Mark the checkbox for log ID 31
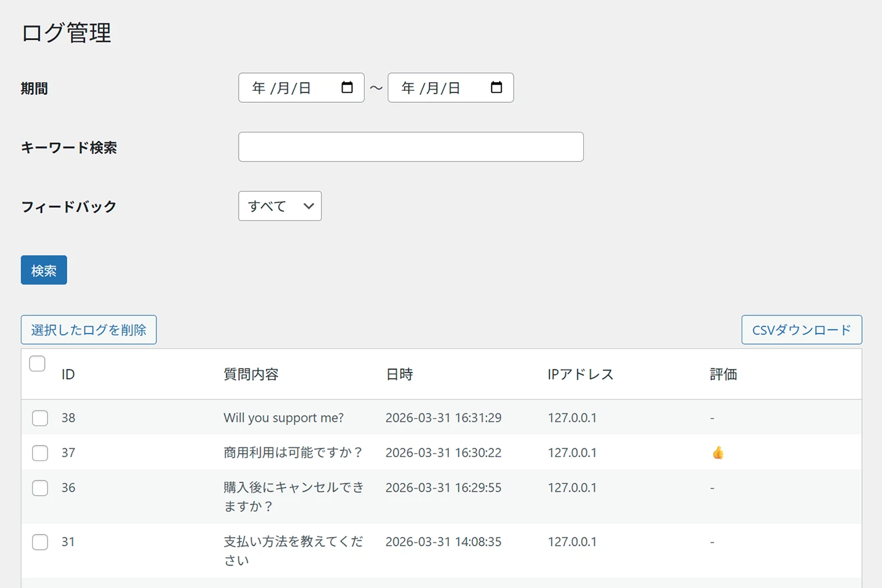Image resolution: width=882 pixels, height=588 pixels. (x=40, y=542)
